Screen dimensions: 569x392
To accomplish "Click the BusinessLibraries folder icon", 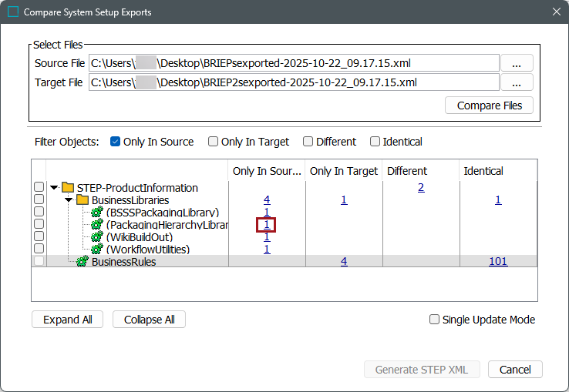I will pos(82,200).
